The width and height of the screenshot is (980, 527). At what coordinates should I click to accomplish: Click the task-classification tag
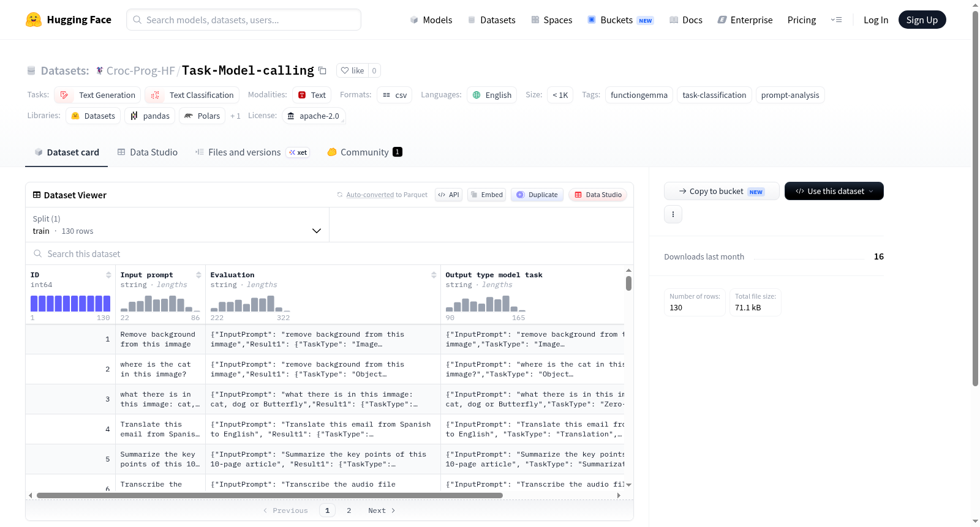point(714,95)
